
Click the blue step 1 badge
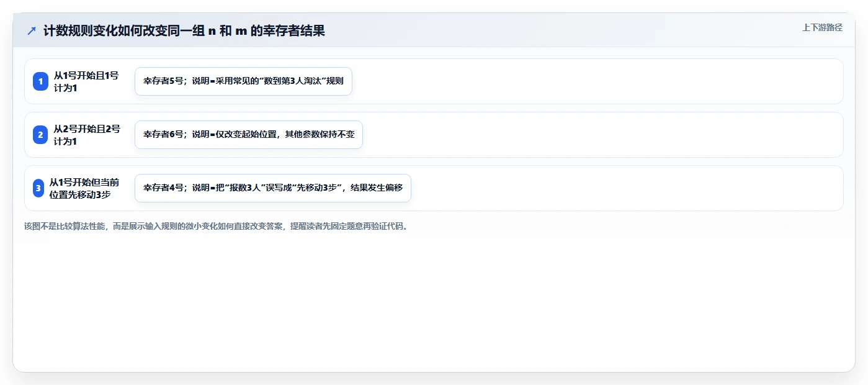(40, 81)
